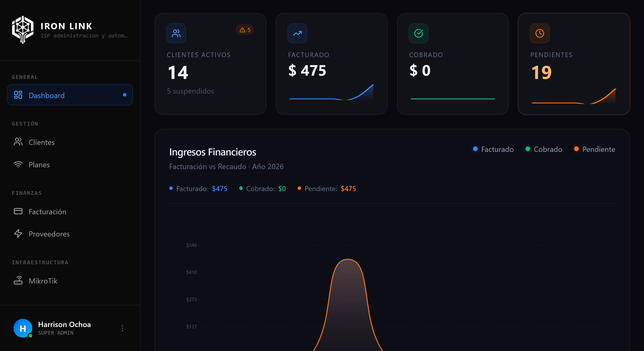The width and height of the screenshot is (644, 351).
Task: Click the Dashboard grid icon
Action: 18,95
